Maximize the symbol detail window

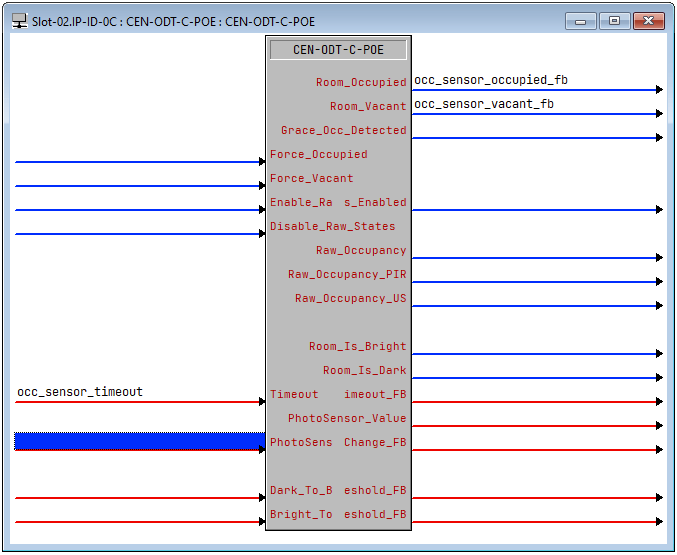point(612,20)
